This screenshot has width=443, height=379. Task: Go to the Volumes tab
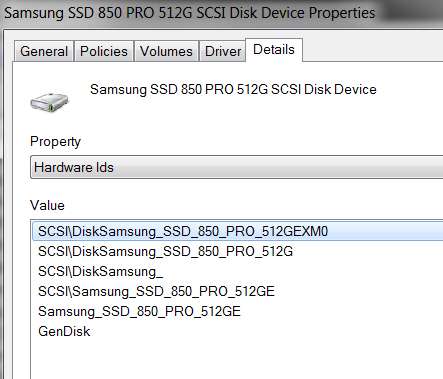pos(166,51)
